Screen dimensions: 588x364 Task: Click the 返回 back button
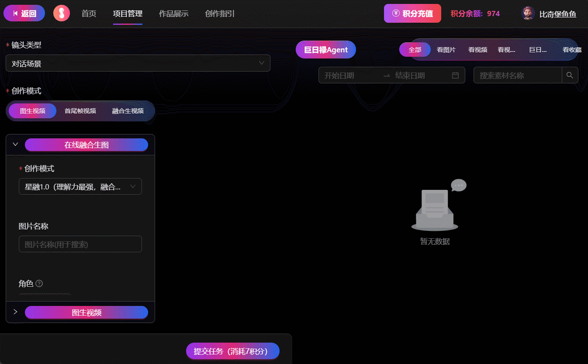coord(24,14)
